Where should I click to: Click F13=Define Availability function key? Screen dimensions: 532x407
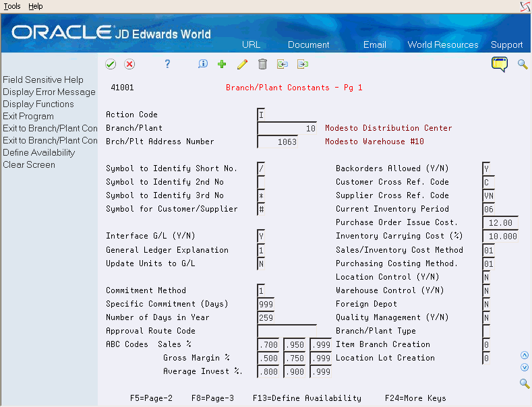(x=307, y=398)
